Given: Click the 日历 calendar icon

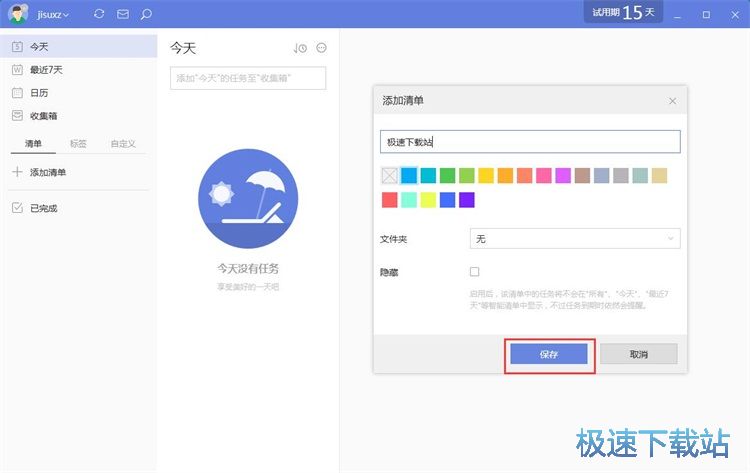Looking at the screenshot, I should click(17, 93).
